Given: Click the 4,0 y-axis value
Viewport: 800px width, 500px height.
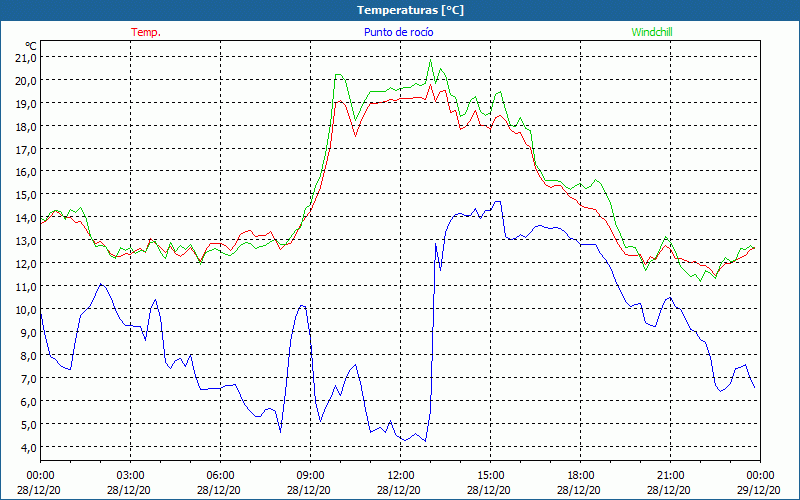Looking at the screenshot, I should point(28,447).
